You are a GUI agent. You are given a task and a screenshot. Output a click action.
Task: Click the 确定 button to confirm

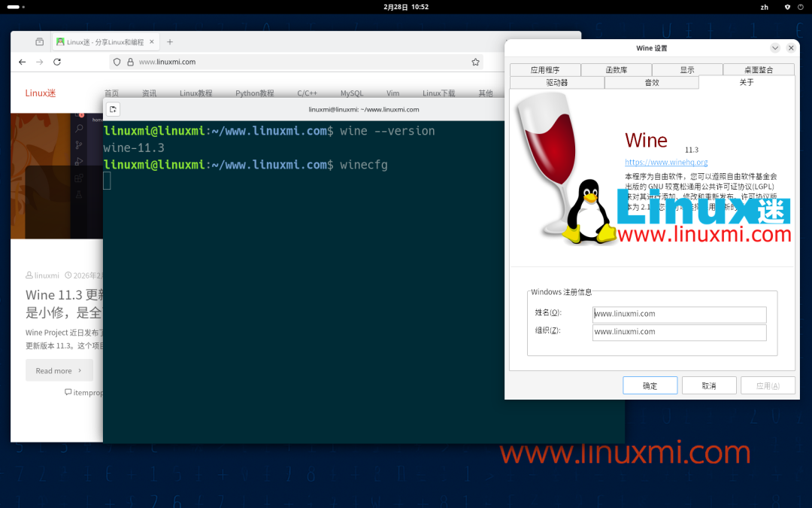(650, 385)
